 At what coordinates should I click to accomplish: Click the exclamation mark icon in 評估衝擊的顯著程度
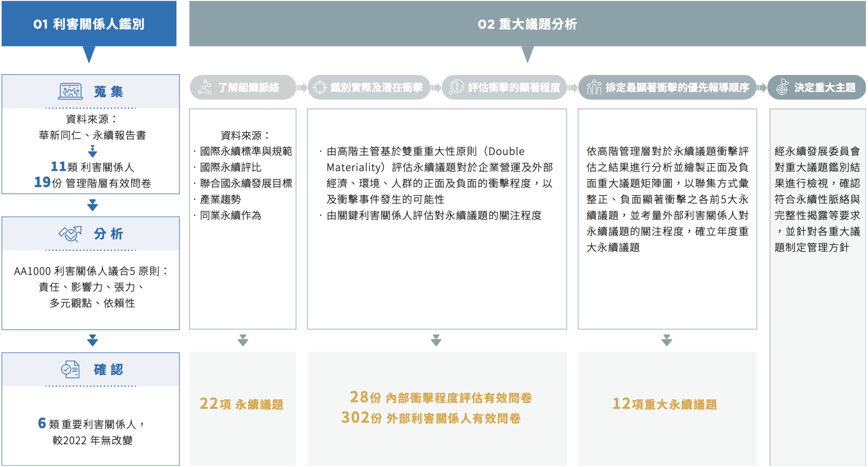pyautogui.click(x=456, y=87)
